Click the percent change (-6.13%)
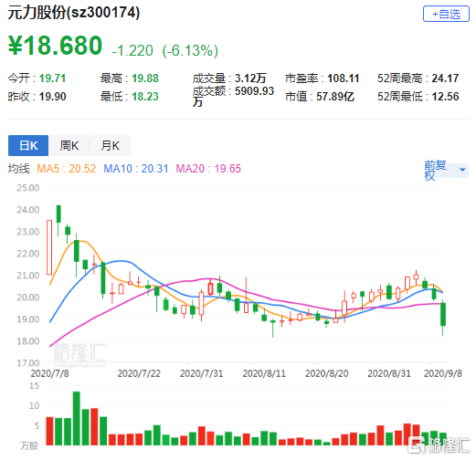This screenshot has height=460, width=476. click(x=190, y=50)
